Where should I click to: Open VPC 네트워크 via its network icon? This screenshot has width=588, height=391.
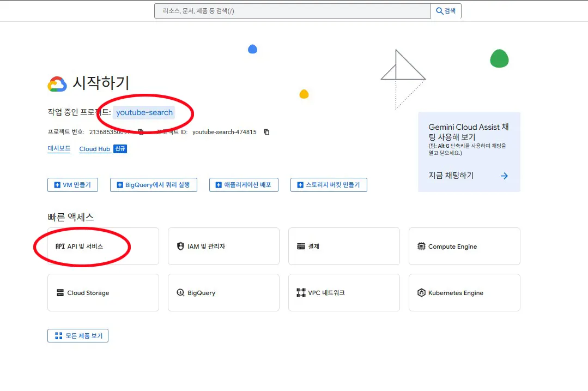coord(301,292)
